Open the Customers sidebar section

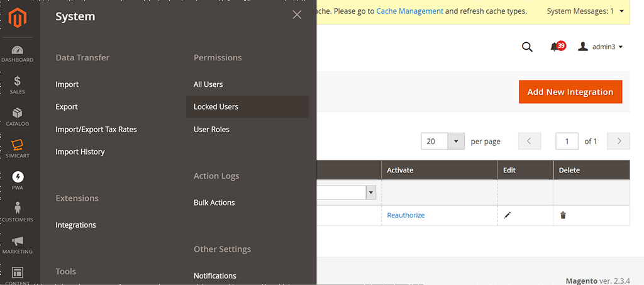[18, 212]
